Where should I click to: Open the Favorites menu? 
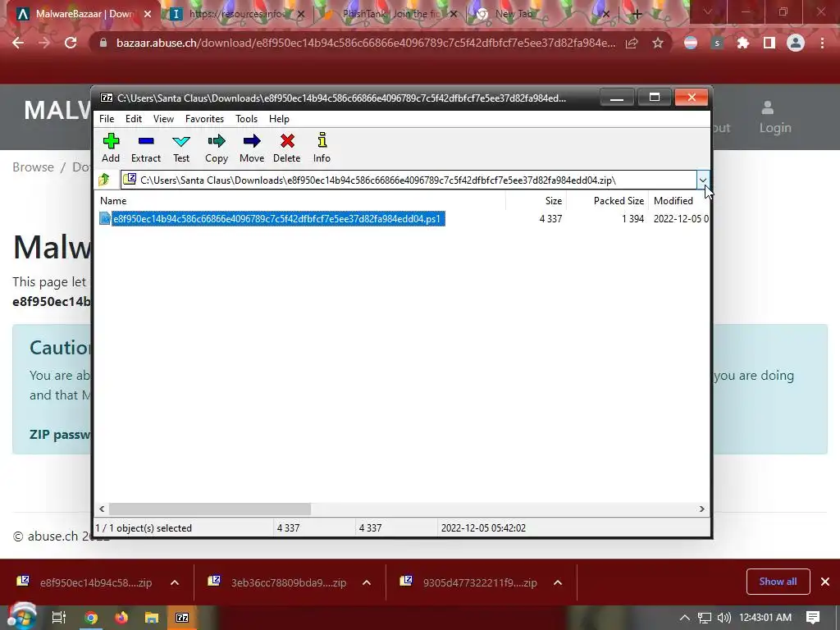[204, 119]
